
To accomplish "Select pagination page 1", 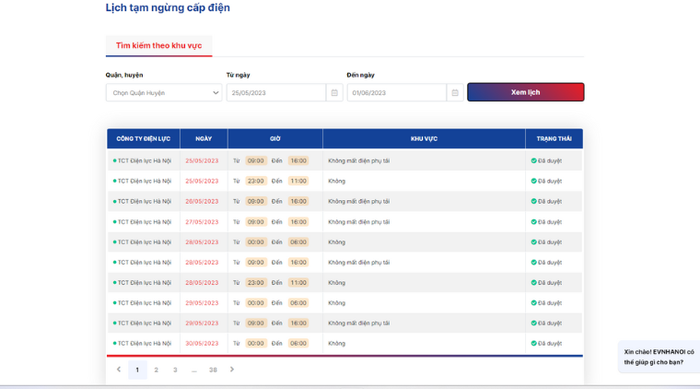I will pyautogui.click(x=138, y=370).
